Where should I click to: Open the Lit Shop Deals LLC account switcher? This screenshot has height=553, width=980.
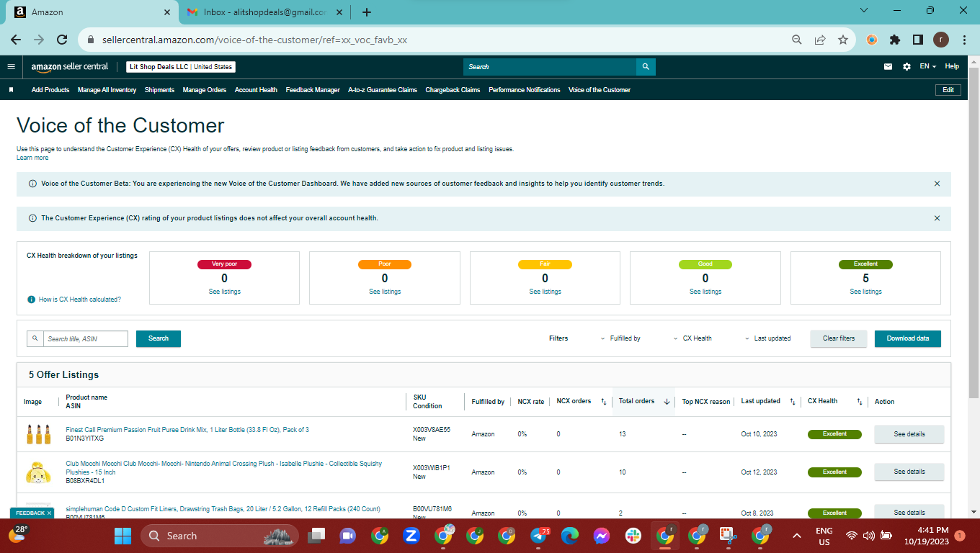181,67
